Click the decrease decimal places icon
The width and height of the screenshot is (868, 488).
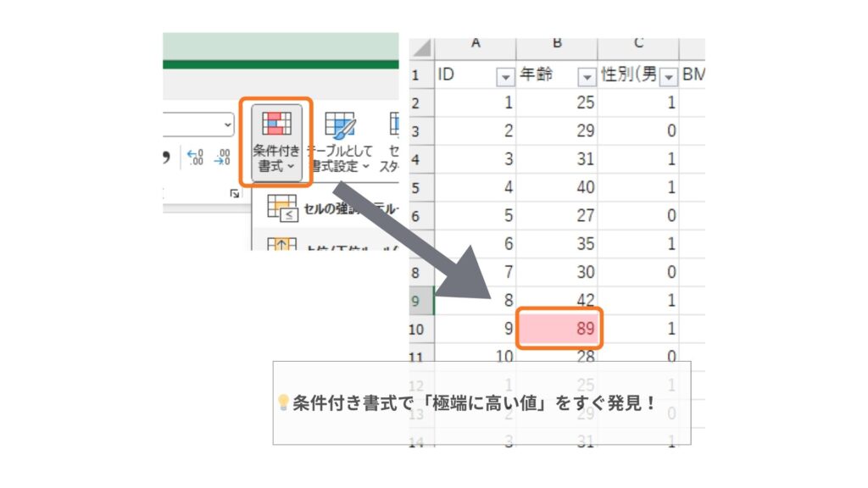click(222, 157)
